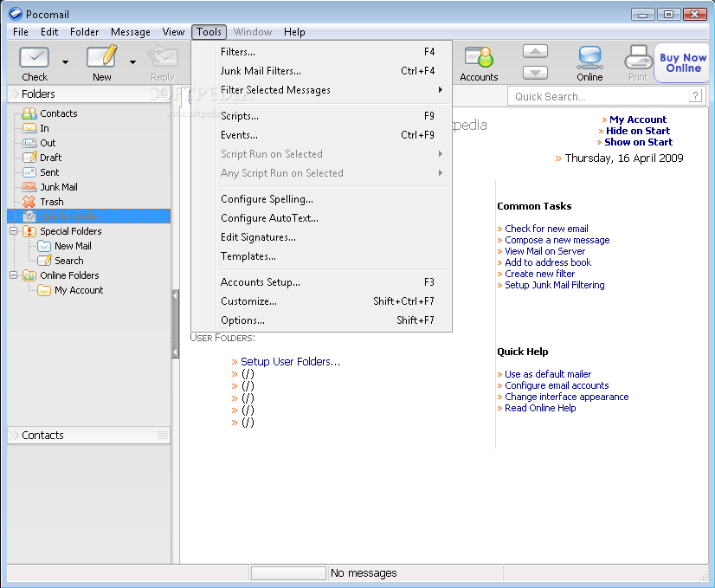Image resolution: width=715 pixels, height=588 pixels.
Task: Collapse the Special Folders tree node
Action: [13, 231]
